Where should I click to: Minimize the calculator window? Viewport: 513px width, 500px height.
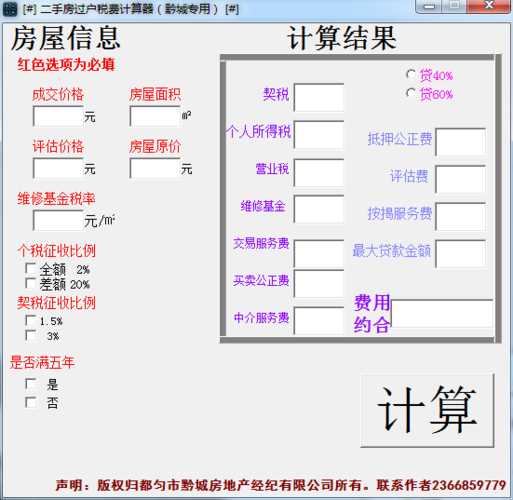(x=429, y=6)
